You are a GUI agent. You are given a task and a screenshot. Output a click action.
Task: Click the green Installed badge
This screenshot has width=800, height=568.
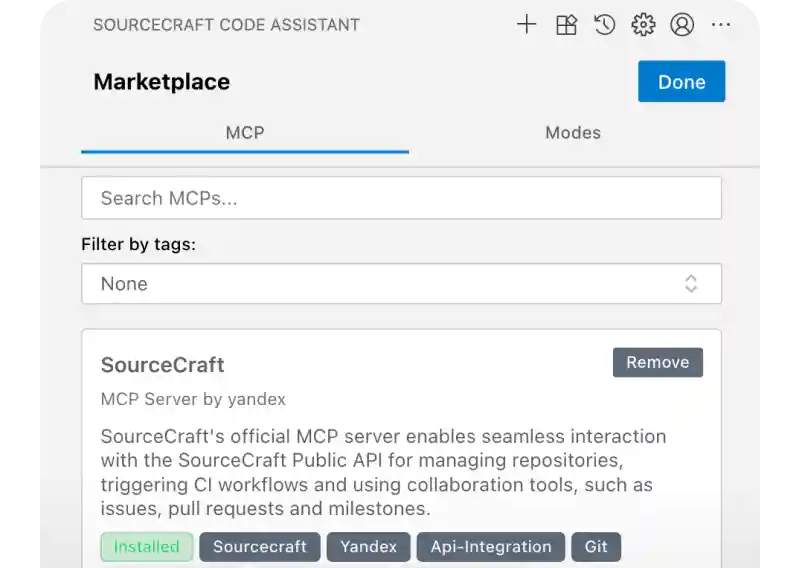coord(146,547)
